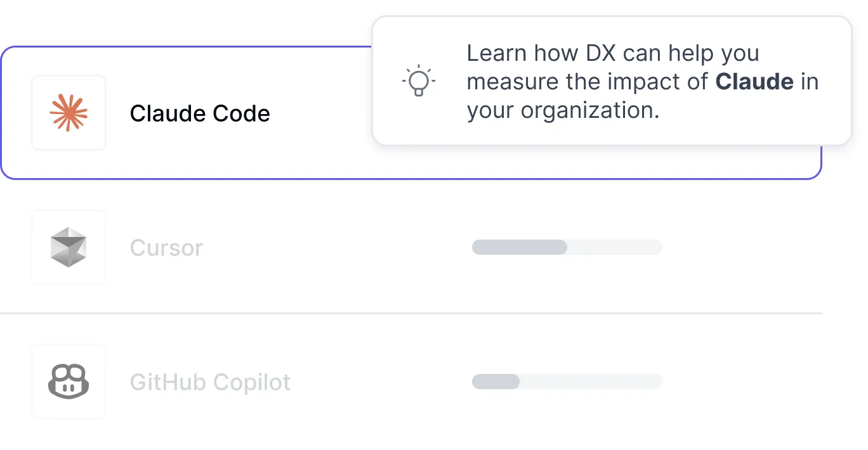Viewport: 868px width, 450px height.
Task: Click the filled part of GitHub Copilot's bar
Action: pos(496,382)
